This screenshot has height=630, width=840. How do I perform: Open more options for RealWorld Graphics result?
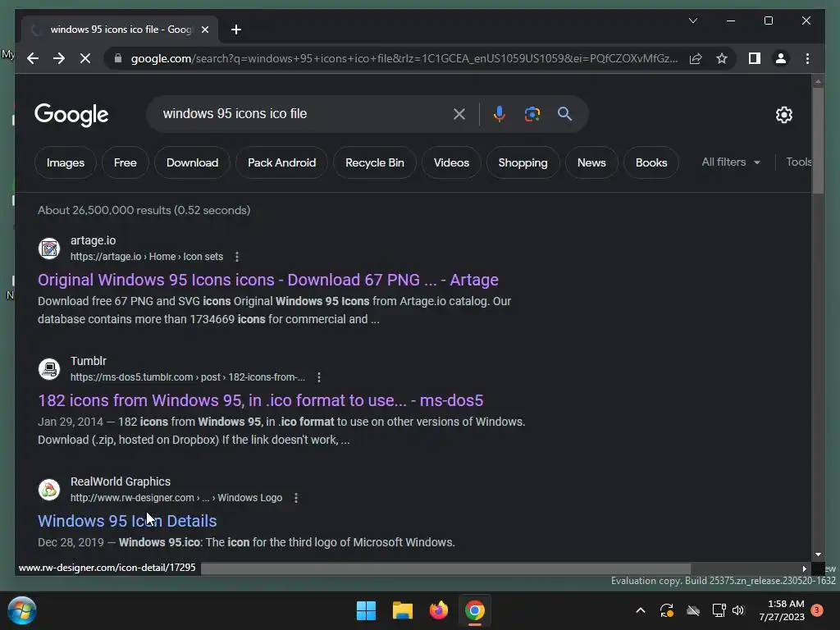(x=295, y=498)
